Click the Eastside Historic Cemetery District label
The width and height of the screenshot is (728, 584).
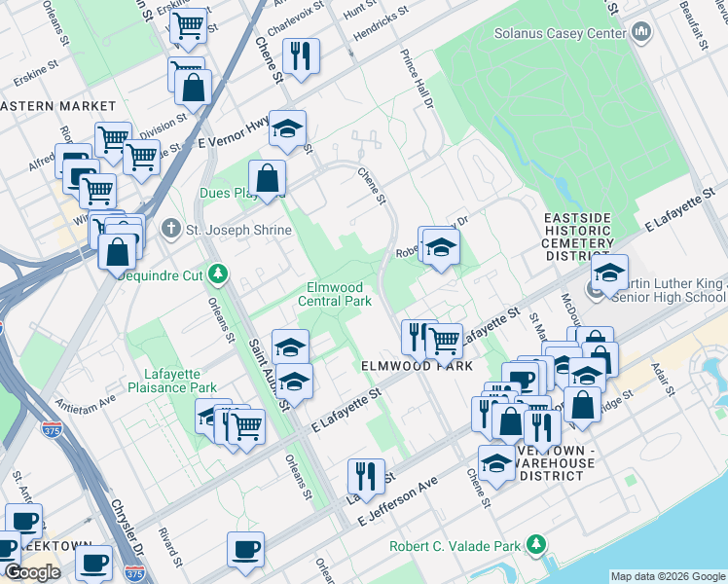coord(577,237)
